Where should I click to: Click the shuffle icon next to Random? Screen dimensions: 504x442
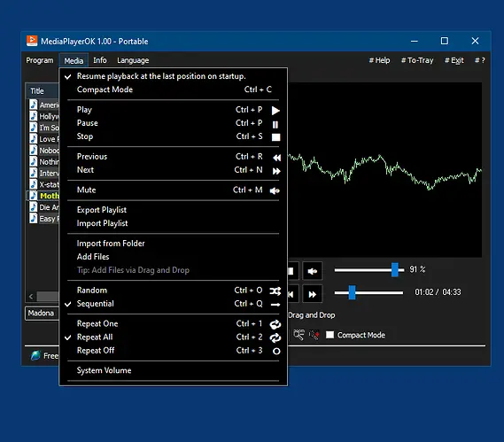[x=275, y=291]
